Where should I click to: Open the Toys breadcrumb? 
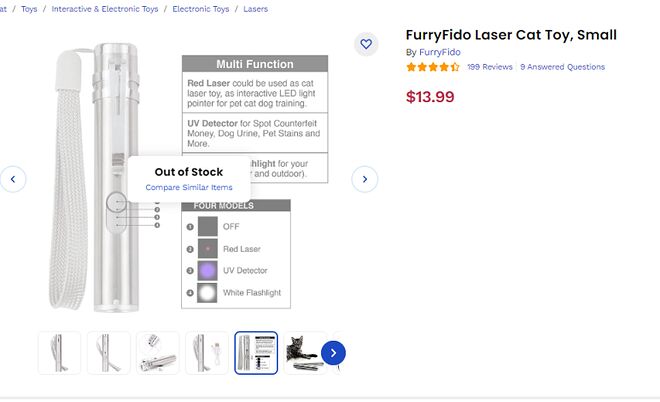30,9
